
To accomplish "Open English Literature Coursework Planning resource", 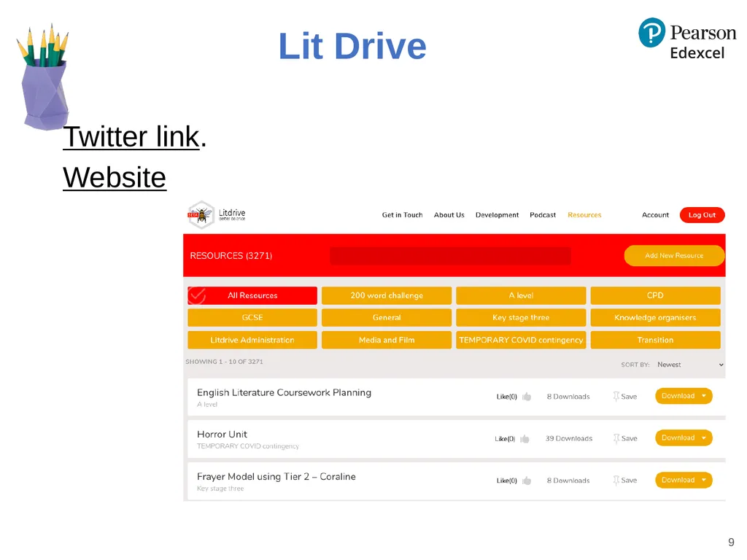I will point(284,392).
